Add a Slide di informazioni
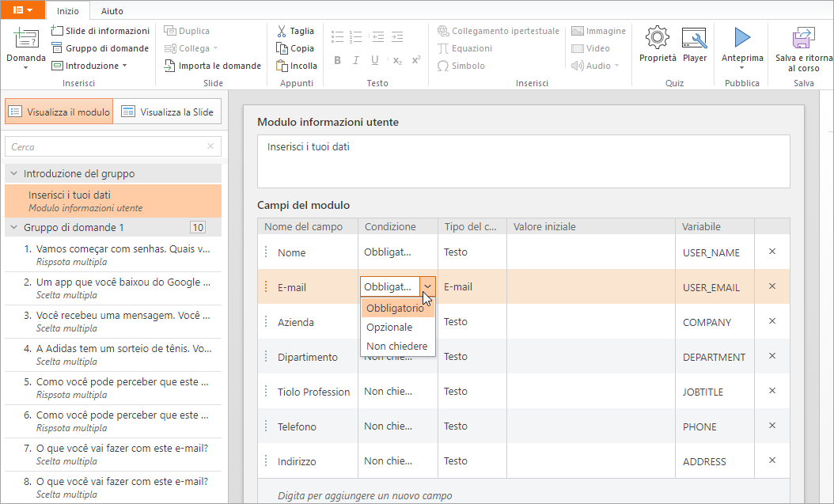Image resolution: width=834 pixels, height=504 pixels. click(100, 31)
